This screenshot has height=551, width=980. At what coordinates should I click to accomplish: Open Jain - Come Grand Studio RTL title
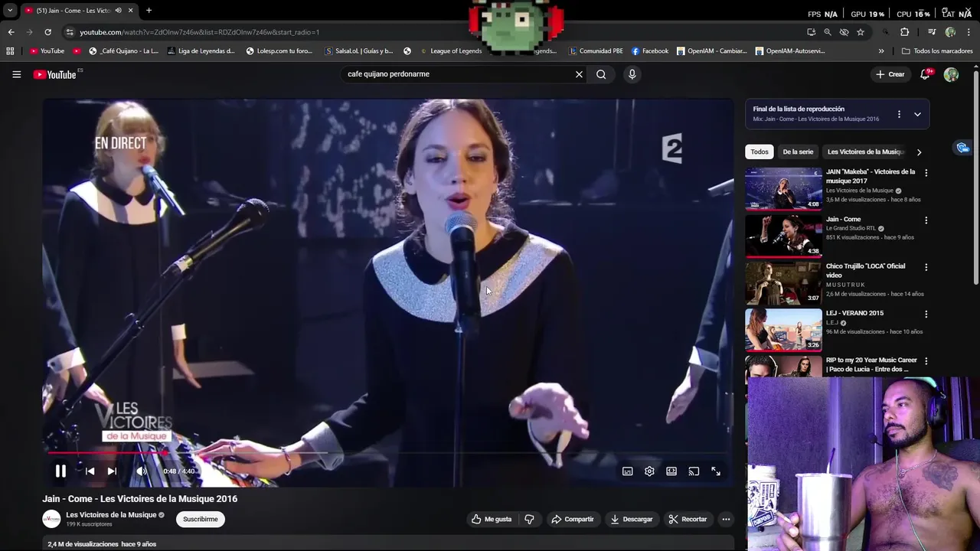tap(843, 220)
